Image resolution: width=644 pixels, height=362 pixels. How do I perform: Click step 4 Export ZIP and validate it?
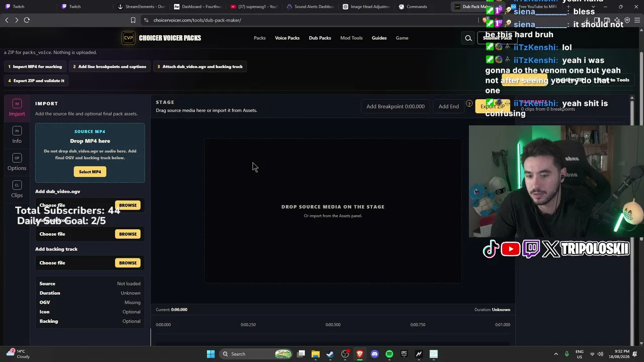coord(36,80)
